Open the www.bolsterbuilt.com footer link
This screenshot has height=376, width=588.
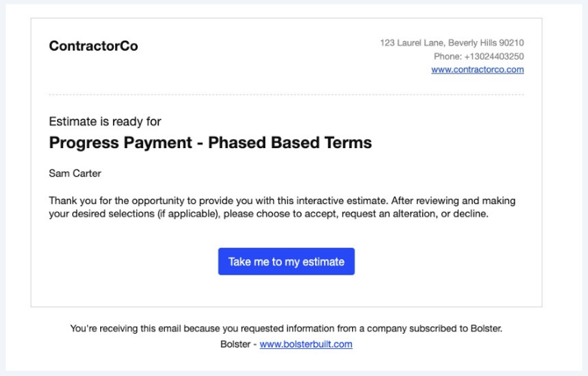coord(305,344)
